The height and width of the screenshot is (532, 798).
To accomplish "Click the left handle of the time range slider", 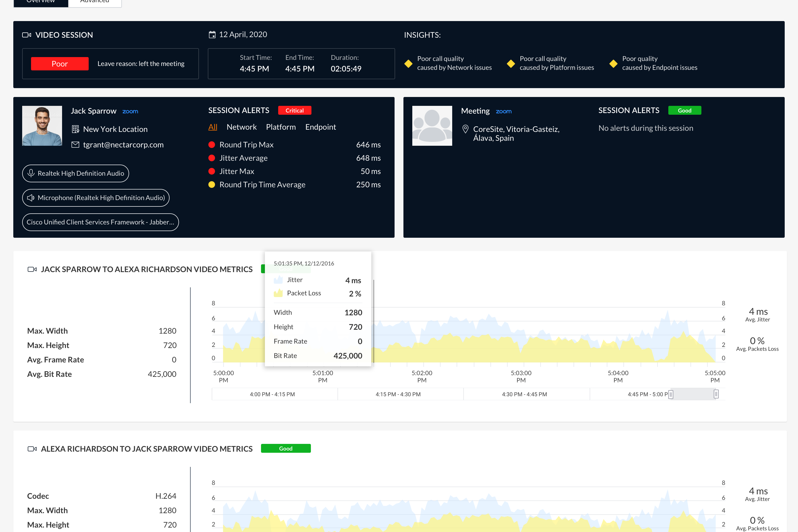I will pos(671,394).
